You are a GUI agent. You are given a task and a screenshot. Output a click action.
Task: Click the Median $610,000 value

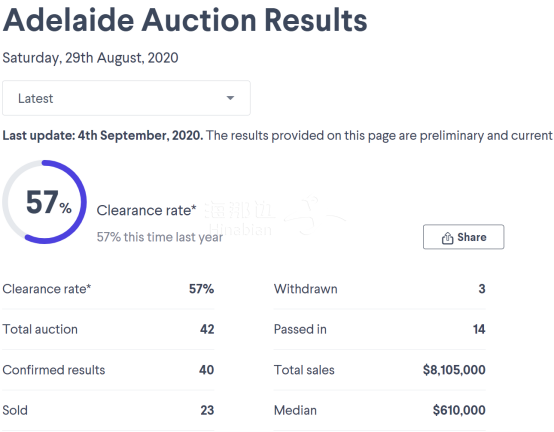(459, 410)
